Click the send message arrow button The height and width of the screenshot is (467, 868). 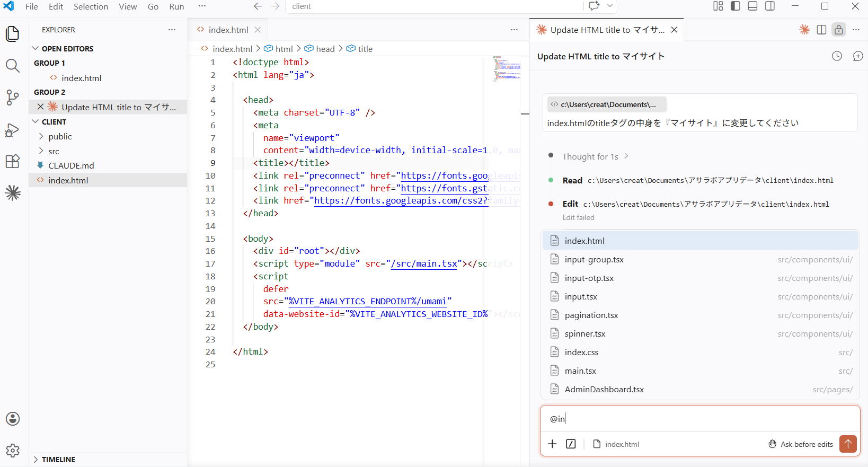click(848, 444)
